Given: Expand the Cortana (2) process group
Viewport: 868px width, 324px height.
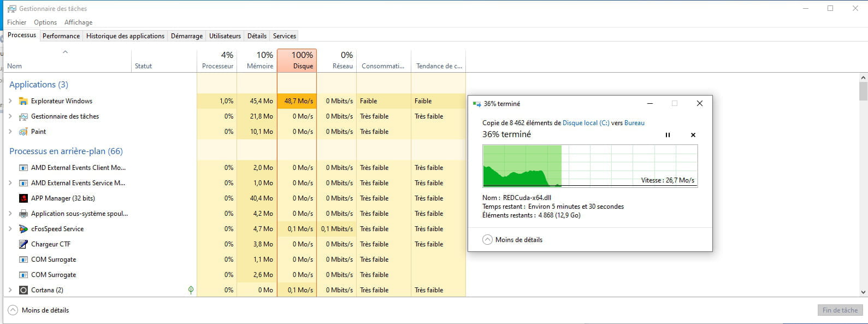Looking at the screenshot, I should [x=10, y=290].
